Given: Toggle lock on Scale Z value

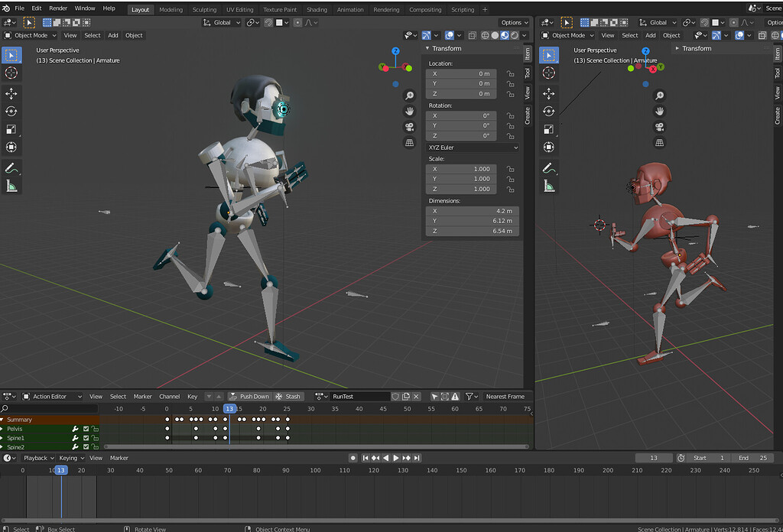Looking at the screenshot, I should pos(510,189).
